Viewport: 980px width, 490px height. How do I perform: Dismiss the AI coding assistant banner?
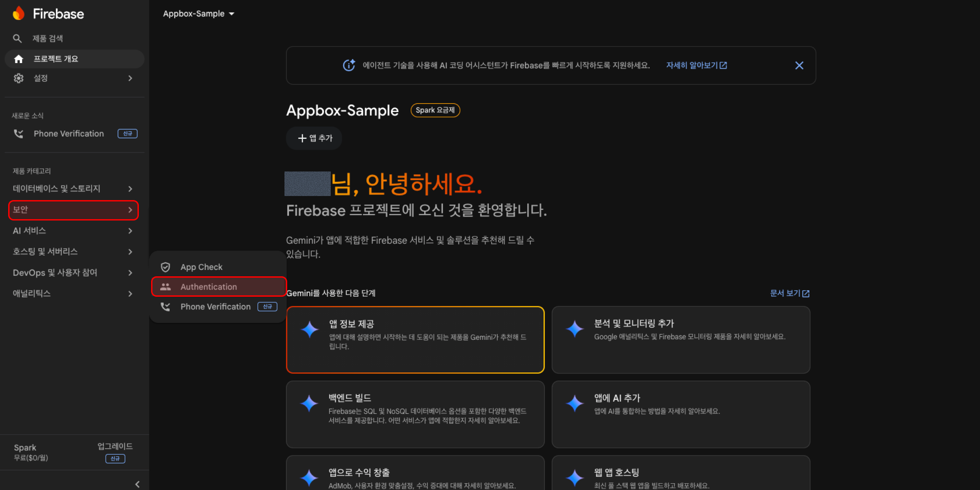(x=799, y=65)
